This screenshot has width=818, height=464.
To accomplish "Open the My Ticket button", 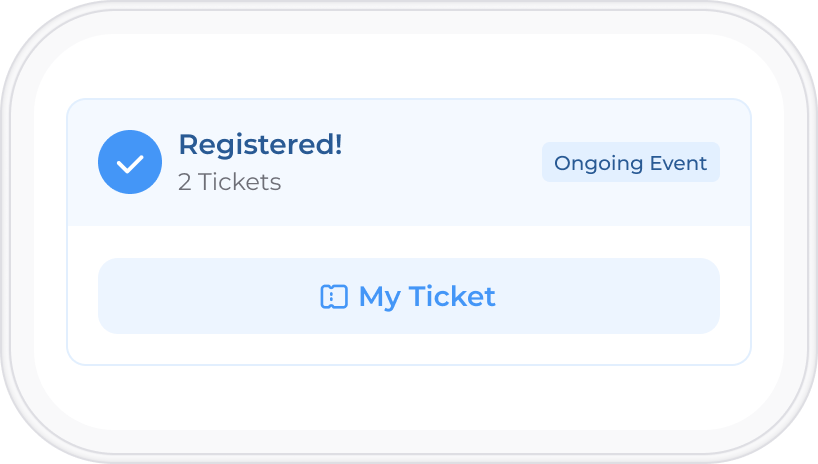I will pos(409,296).
